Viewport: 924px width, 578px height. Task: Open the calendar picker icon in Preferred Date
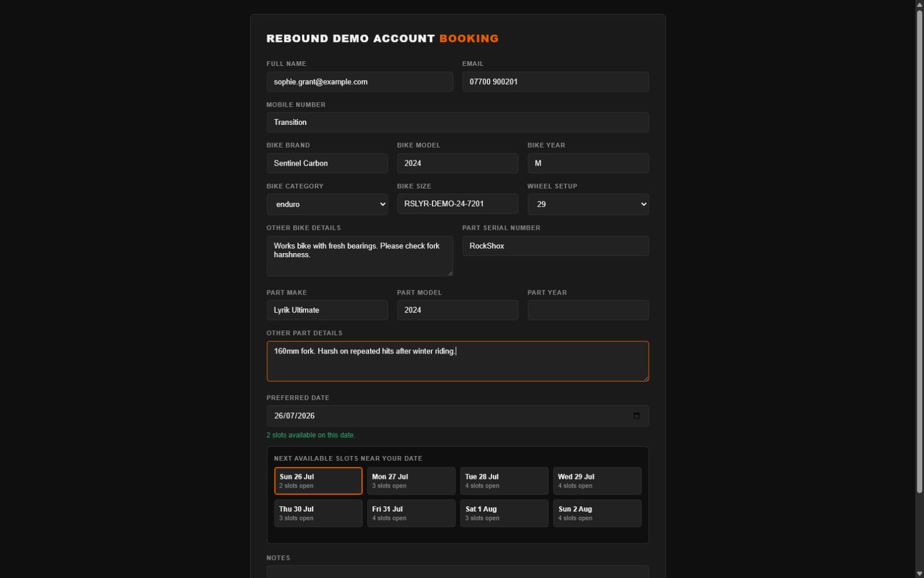point(636,416)
